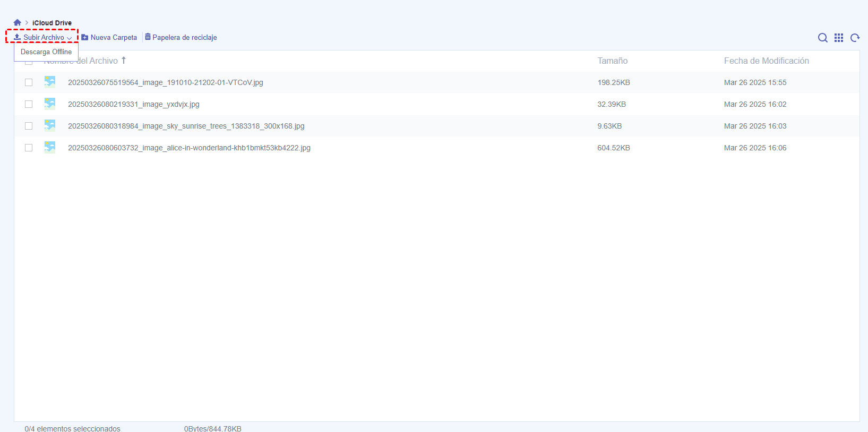Click the 0/4 elementos seleccionados status
This screenshot has height=432, width=868.
(72, 428)
